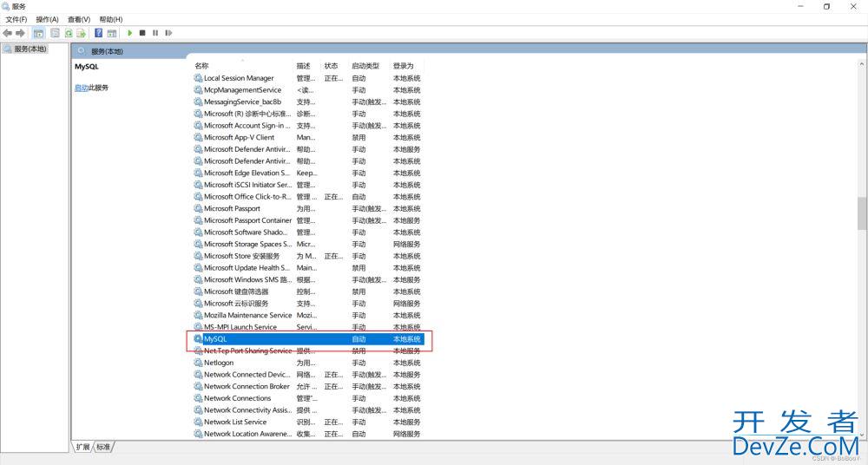Sort by the 启动类型 column header
Screen dimensions: 868x465
pyautogui.click(x=365, y=66)
